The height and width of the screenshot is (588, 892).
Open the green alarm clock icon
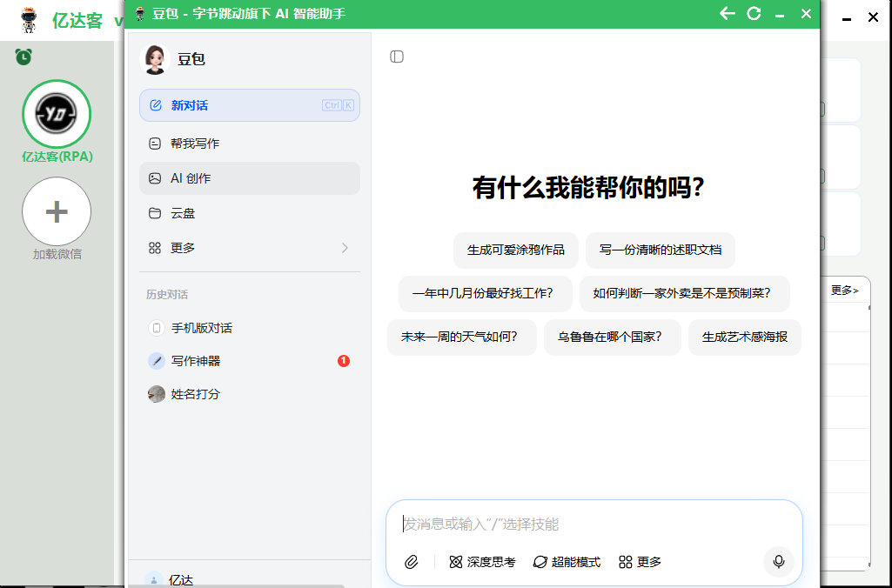tap(23, 57)
